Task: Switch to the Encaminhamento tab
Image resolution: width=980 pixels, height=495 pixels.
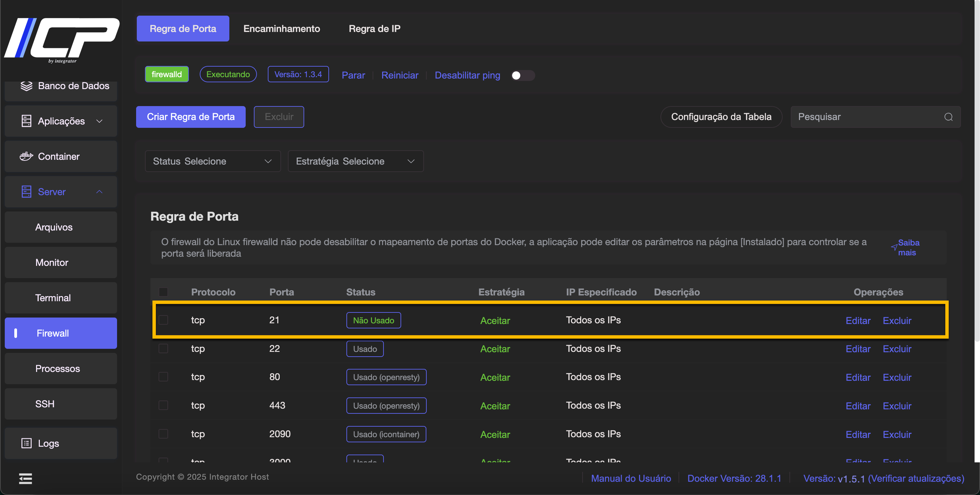Action: point(281,29)
